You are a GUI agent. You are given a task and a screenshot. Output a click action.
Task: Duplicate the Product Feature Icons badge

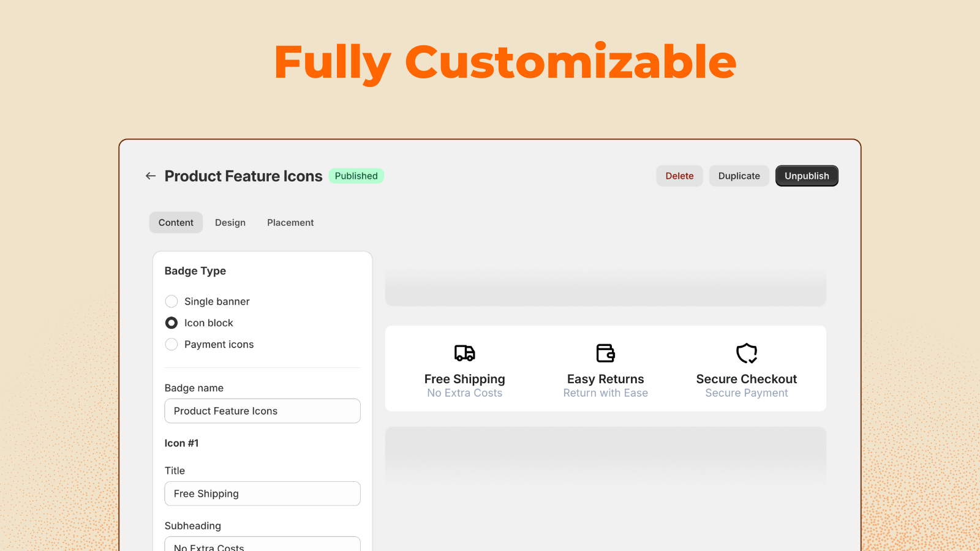point(739,176)
